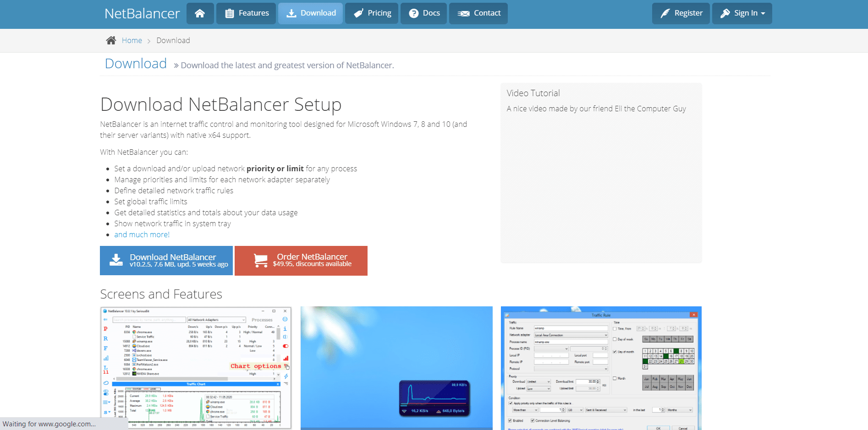The width and height of the screenshot is (868, 430).
Task: Click the Video Tutorial heading
Action: 533,93
